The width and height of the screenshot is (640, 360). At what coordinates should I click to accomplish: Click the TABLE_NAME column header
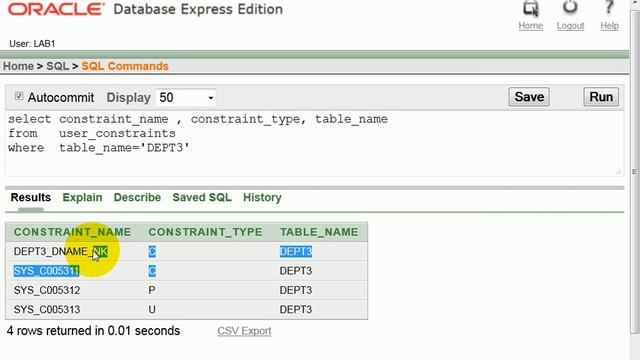coord(319,232)
